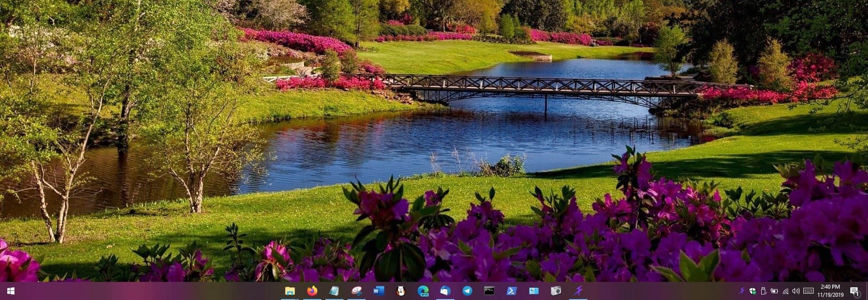
Task: Launch Firefox from the taskbar
Action: click(x=312, y=291)
